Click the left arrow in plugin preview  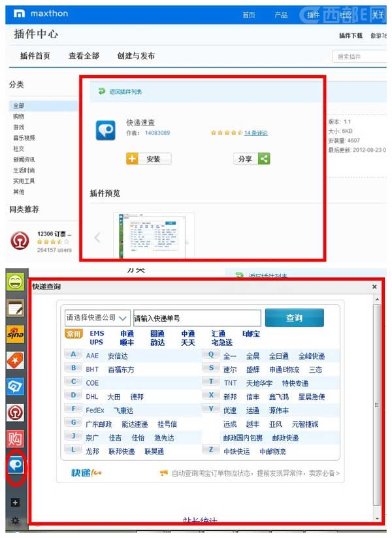97,237
